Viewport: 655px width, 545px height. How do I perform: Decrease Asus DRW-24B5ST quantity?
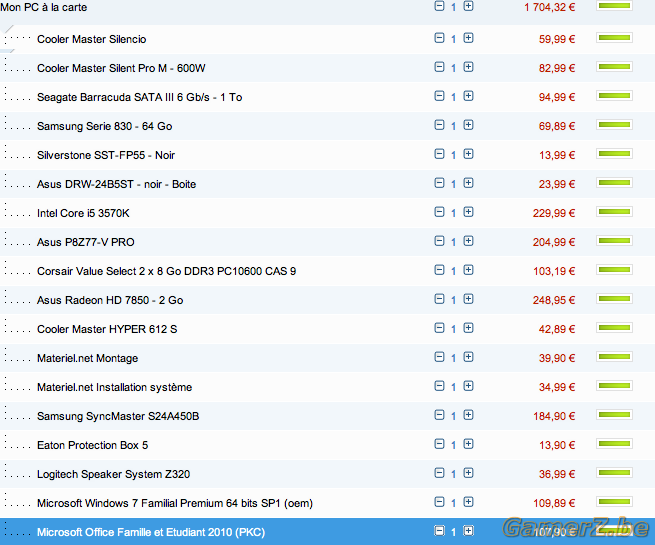click(439, 183)
